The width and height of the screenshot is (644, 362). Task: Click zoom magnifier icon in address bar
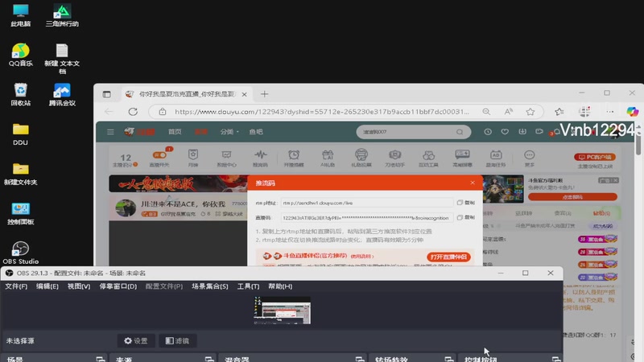pyautogui.click(x=486, y=112)
